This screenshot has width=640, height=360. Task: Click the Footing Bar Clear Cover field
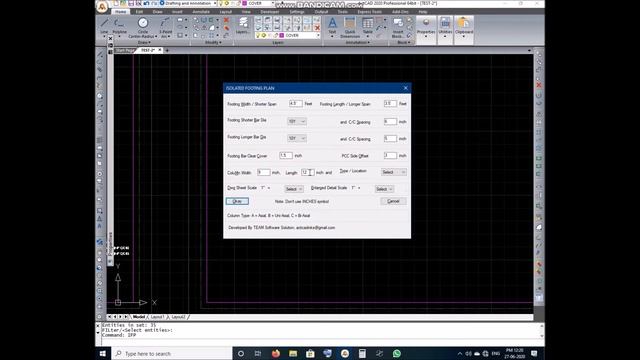coord(286,156)
